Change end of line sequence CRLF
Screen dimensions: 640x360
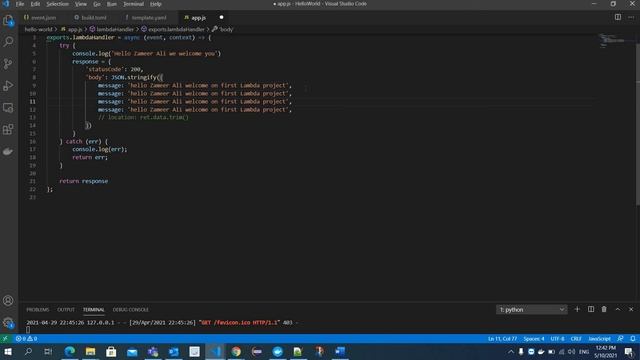pyautogui.click(x=576, y=339)
